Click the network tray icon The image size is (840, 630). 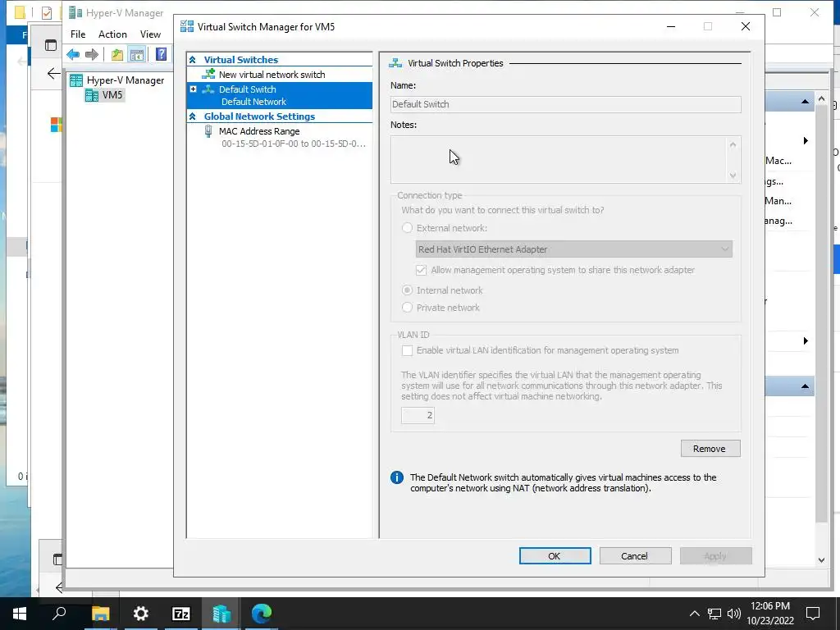pos(714,614)
